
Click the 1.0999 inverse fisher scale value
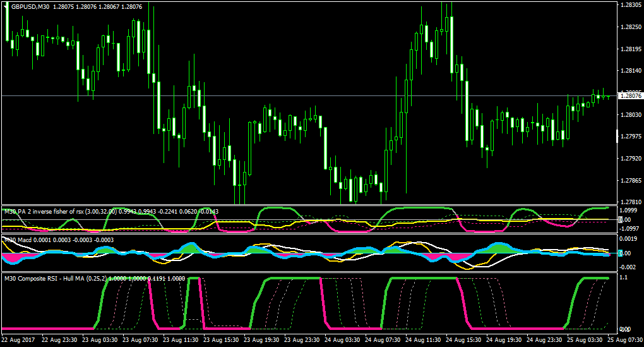[x=629, y=210]
